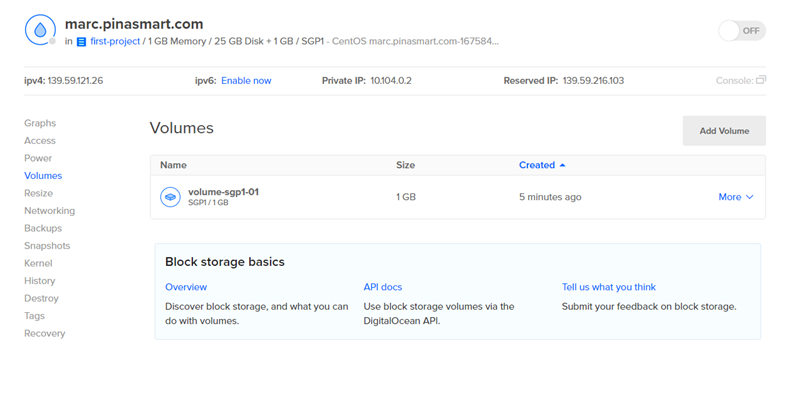The width and height of the screenshot is (810, 396).
Task: Go to the Resize section
Action: pyautogui.click(x=38, y=193)
